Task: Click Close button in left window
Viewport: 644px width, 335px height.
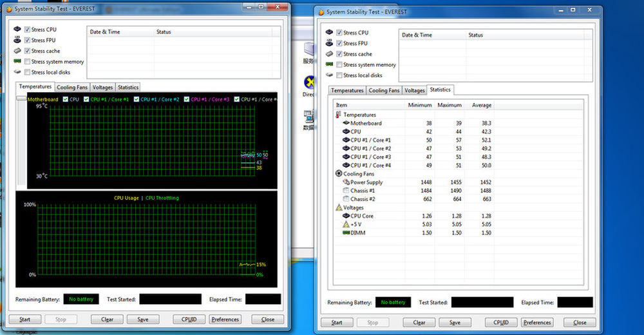Action: pos(267,320)
